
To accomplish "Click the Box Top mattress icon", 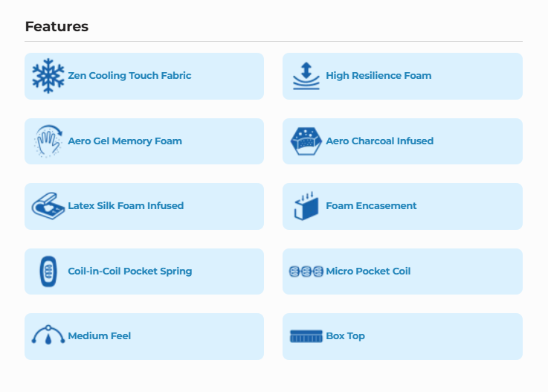I will (x=306, y=336).
